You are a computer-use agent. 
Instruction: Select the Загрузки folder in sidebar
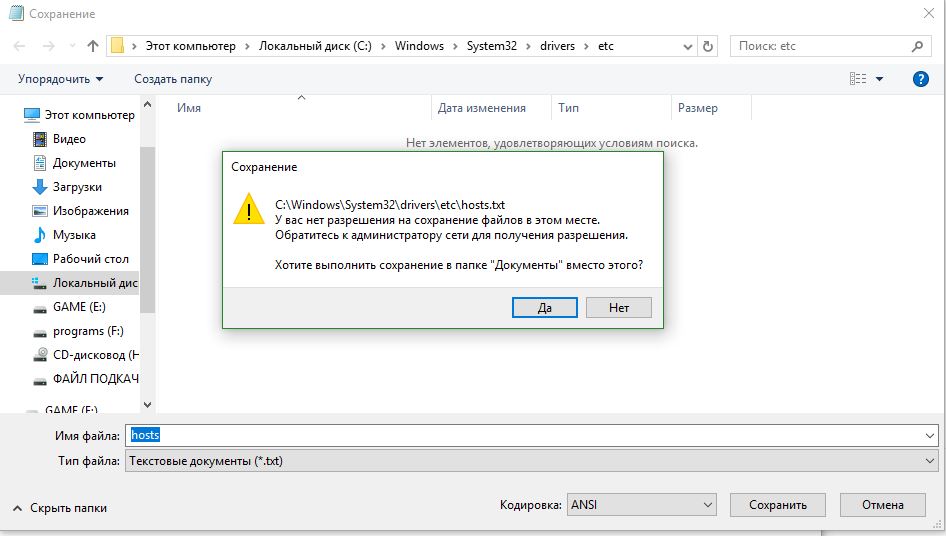click(77, 187)
